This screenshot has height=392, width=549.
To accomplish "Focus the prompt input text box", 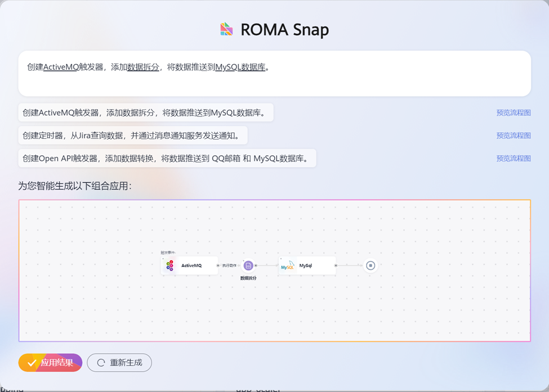I will coord(275,74).
